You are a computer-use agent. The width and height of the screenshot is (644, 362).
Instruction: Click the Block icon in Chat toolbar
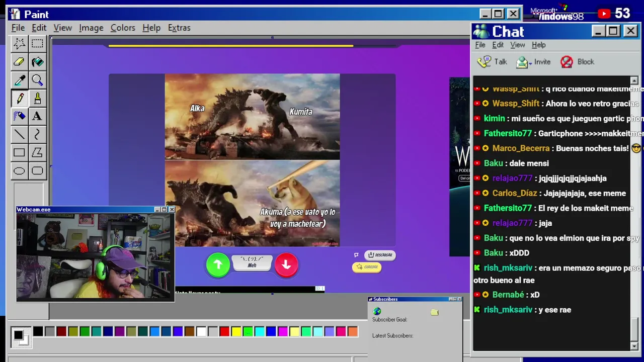(567, 62)
